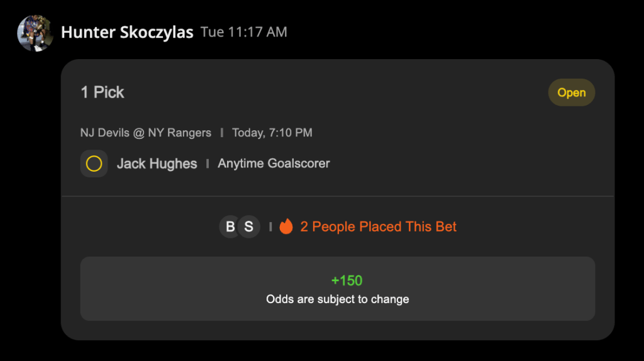Click Hunter Skoczylas's profile avatar
This screenshot has height=361, width=644.
click(35, 33)
